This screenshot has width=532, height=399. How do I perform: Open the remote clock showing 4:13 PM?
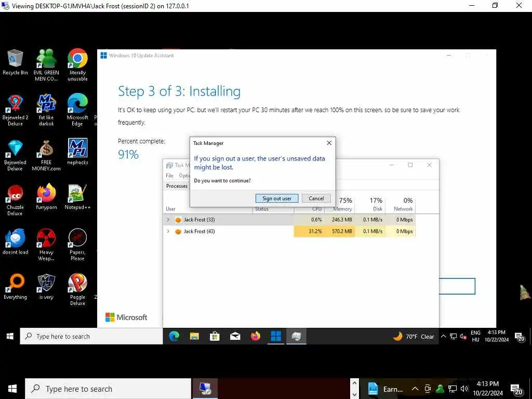[x=497, y=336]
